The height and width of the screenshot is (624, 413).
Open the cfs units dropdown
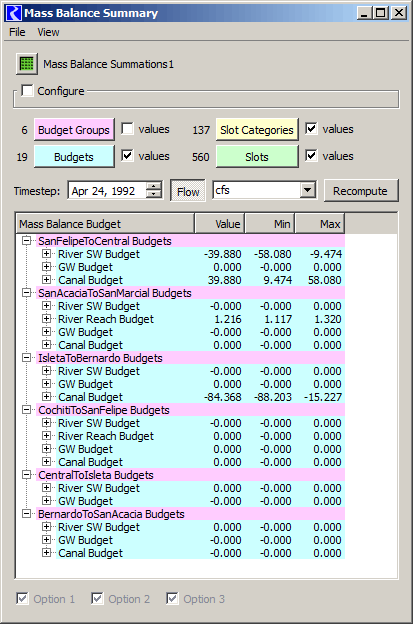tap(308, 190)
